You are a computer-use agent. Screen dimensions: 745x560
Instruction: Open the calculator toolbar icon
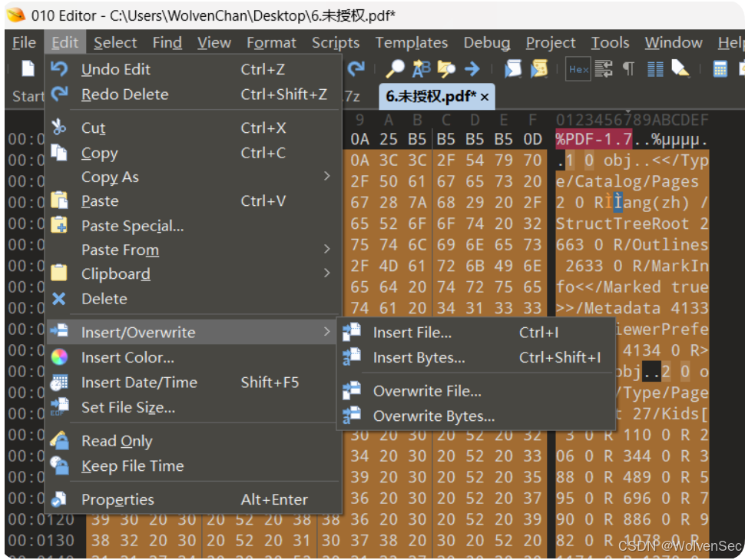[x=720, y=69]
